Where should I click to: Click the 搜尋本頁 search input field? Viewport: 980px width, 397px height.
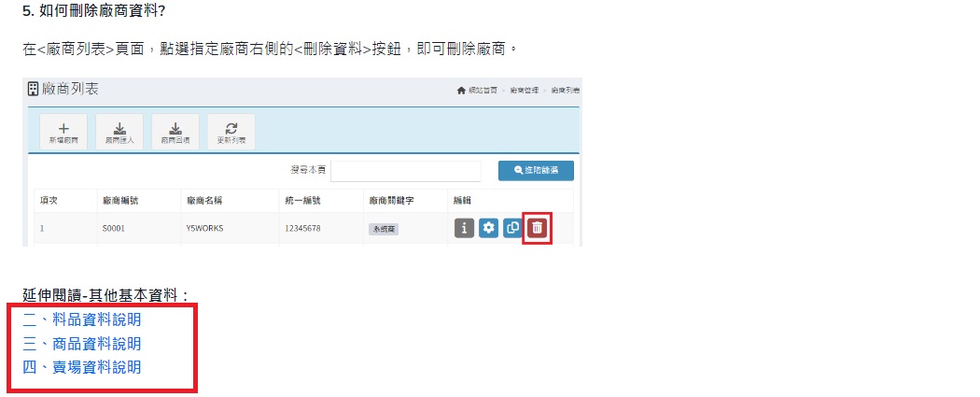(x=405, y=170)
